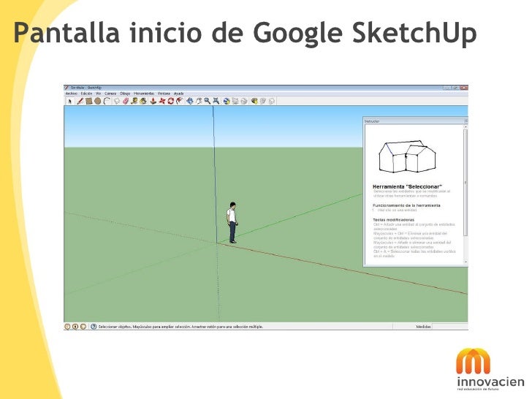Click the Herramienta "Seleccionar" heading

407,186
